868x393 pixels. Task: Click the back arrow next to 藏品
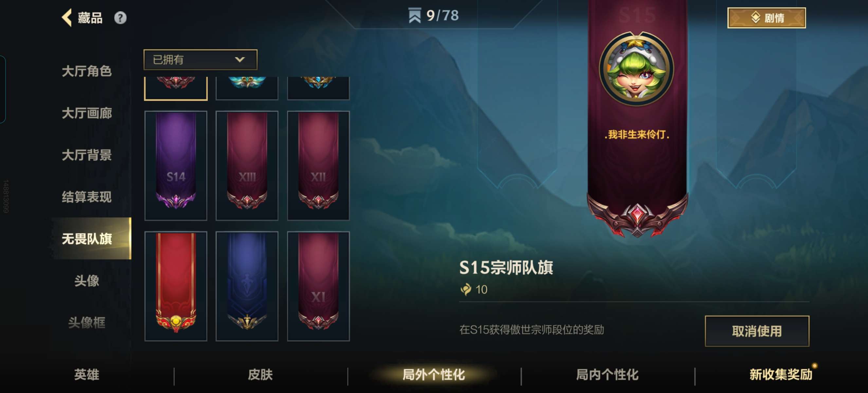67,18
